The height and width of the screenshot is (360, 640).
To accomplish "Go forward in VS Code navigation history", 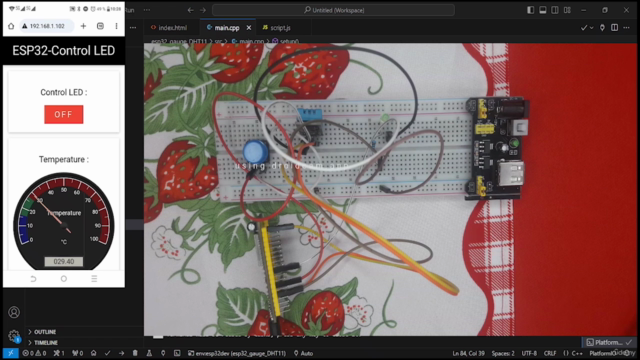I will coord(203,10).
